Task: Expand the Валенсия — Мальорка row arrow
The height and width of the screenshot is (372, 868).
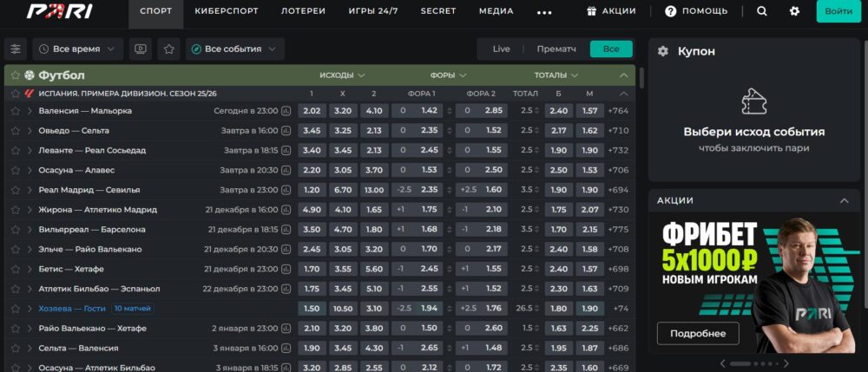Action: coord(30,110)
